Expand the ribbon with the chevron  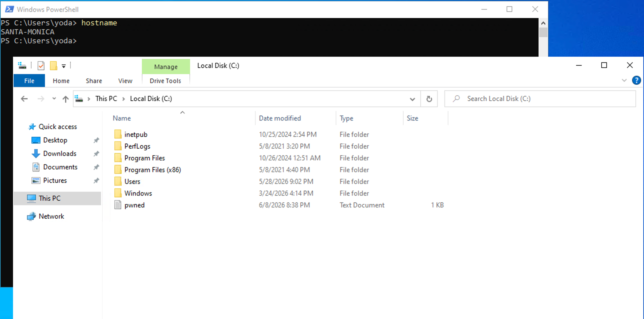(624, 80)
